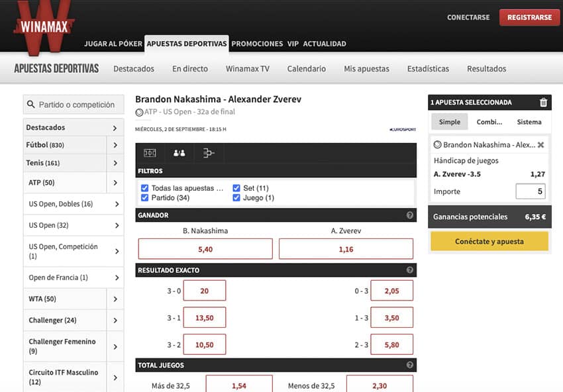
Task: Select exact result 3-0 at 20
Action: (x=204, y=291)
